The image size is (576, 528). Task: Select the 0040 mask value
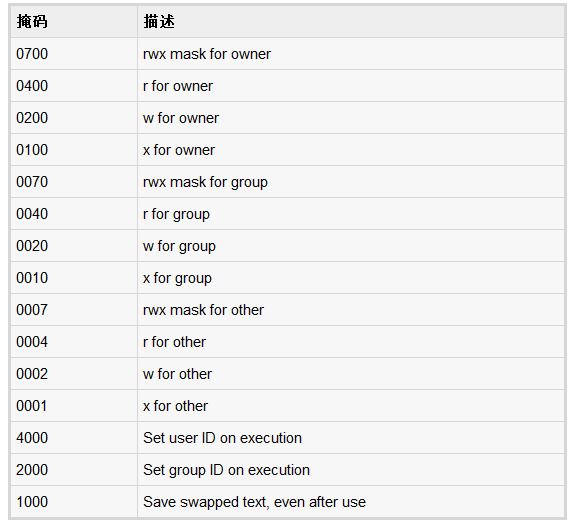point(32,214)
